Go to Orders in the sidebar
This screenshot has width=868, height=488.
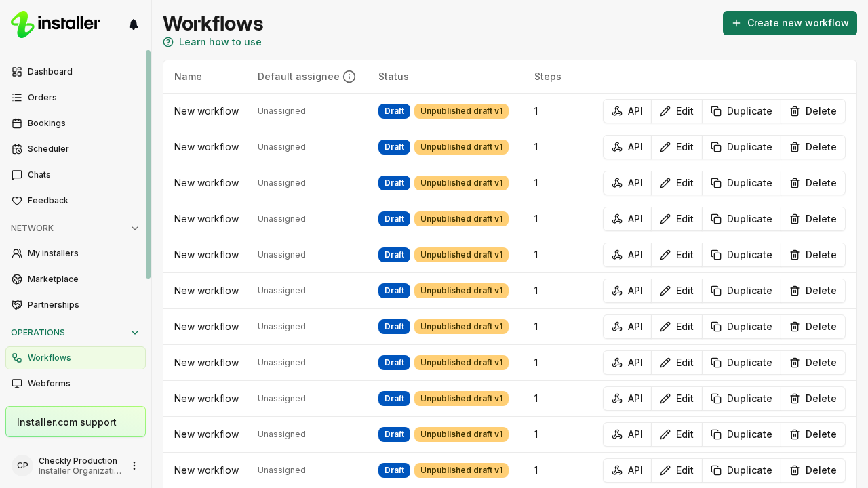pyautogui.click(x=75, y=98)
